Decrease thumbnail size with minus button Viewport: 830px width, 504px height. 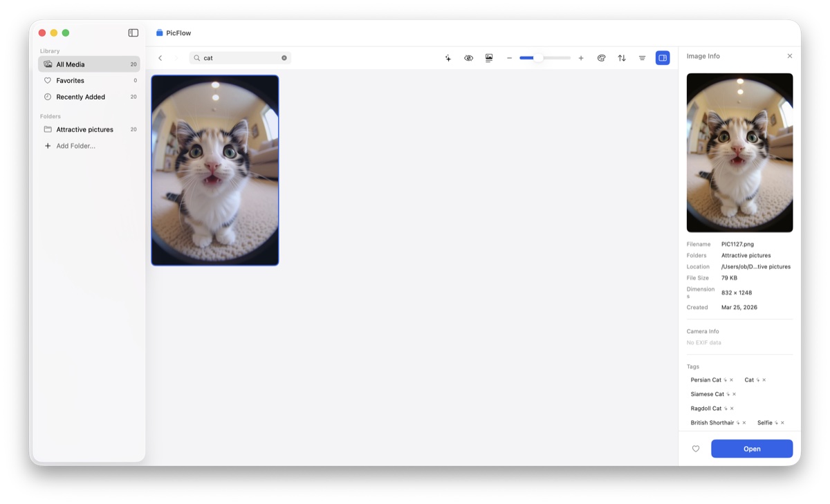click(x=510, y=58)
